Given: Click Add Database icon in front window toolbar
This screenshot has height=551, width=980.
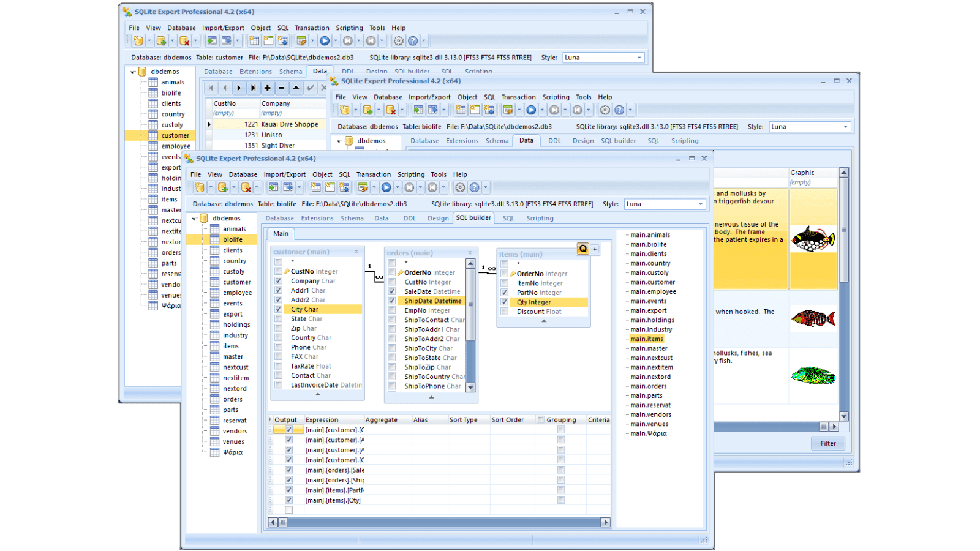Looking at the screenshot, I should [223, 187].
